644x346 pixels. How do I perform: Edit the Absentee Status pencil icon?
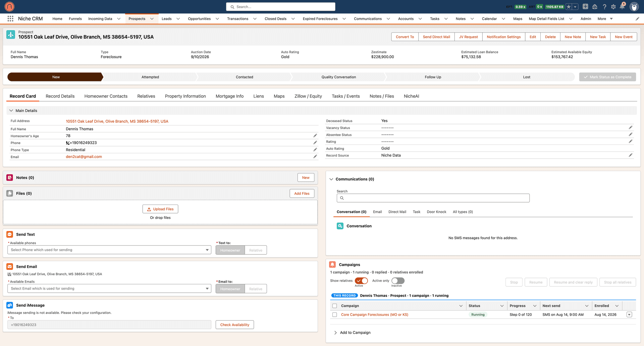coord(631,134)
